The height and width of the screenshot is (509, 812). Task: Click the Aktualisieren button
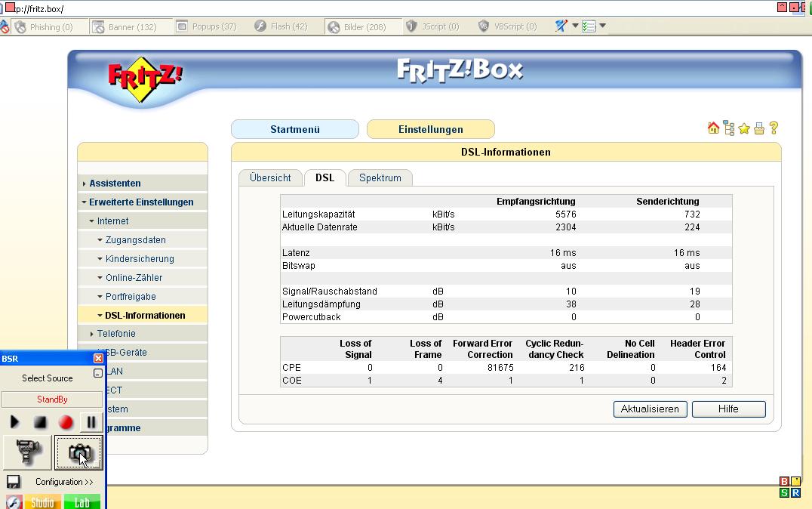coord(650,409)
